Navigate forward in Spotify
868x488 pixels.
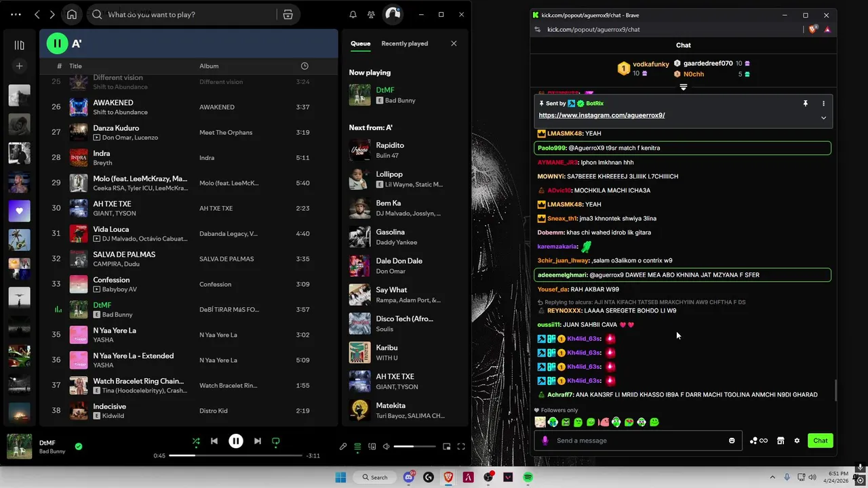52,14
